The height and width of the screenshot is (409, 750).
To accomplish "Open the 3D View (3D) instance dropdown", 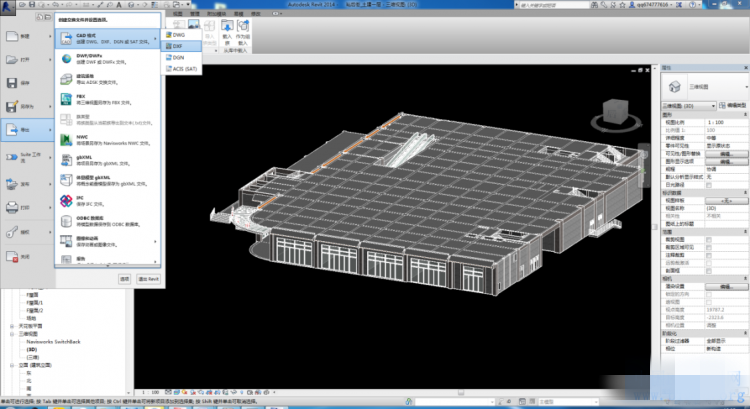I will coord(688,105).
